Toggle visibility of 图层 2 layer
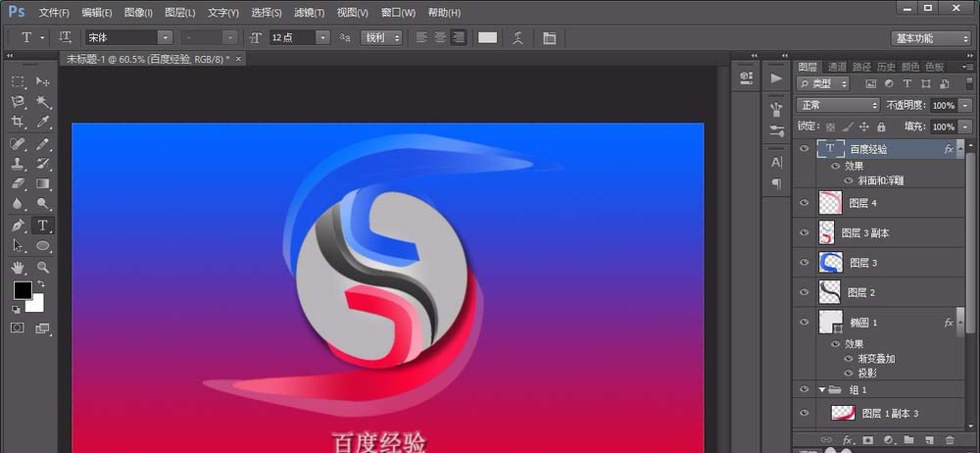The height and width of the screenshot is (453, 980). 805,292
